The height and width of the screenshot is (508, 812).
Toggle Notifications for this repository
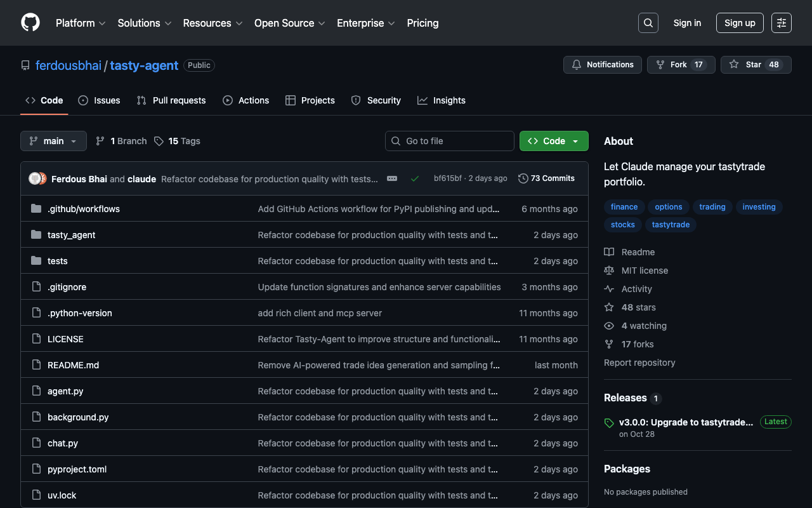point(602,65)
